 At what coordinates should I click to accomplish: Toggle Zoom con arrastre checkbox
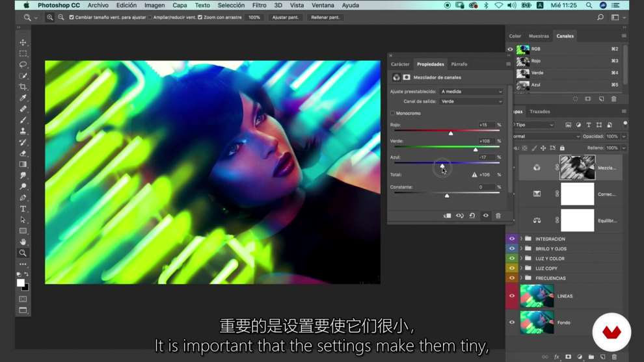coord(200,18)
